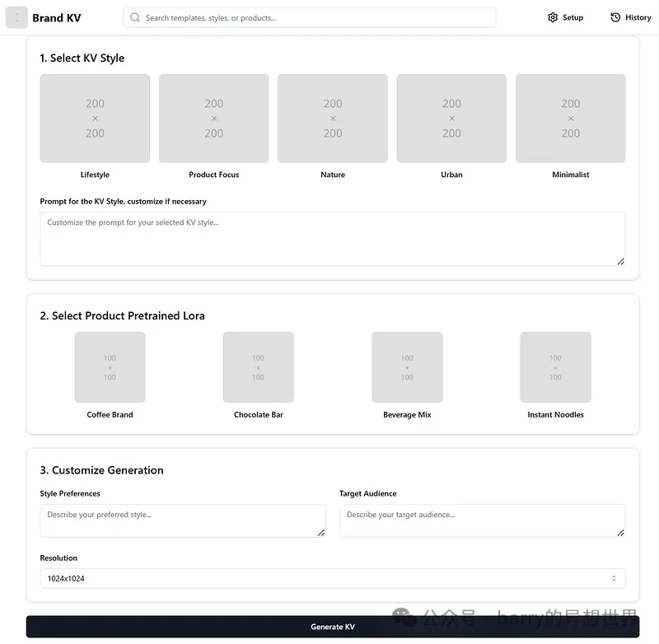The width and height of the screenshot is (659, 644).
Task: Click the Target Audience resize handle
Action: click(x=621, y=533)
